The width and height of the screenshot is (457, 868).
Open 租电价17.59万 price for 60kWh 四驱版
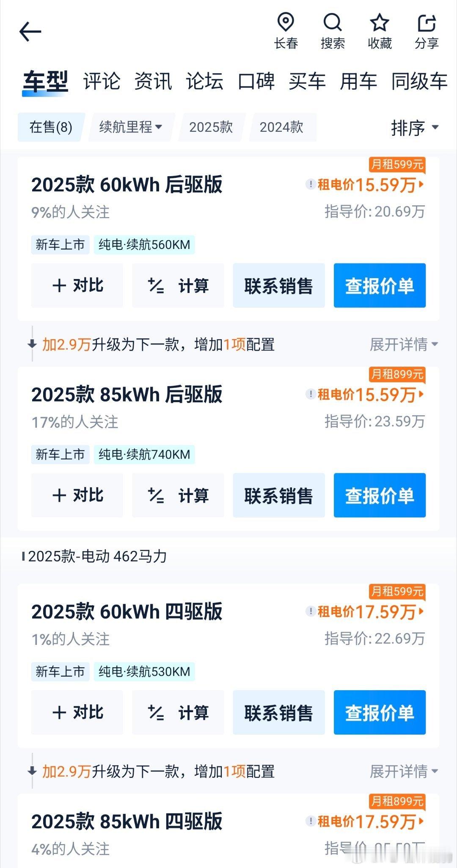[370, 612]
